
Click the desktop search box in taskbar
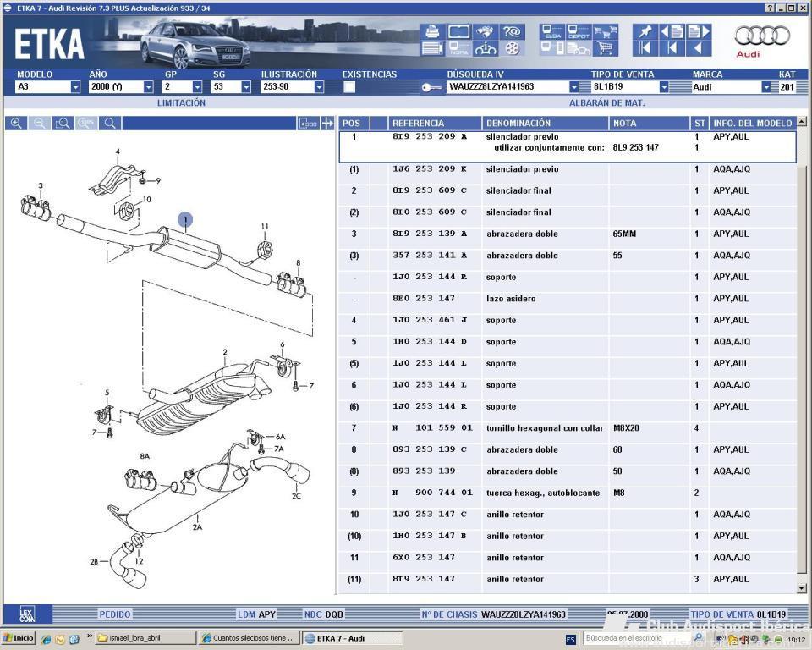pyautogui.click(x=637, y=638)
